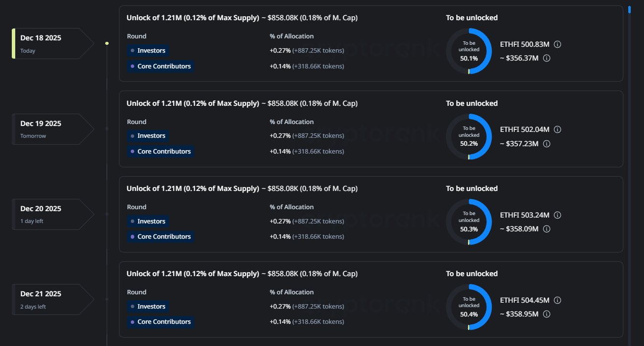Image resolution: width=644 pixels, height=346 pixels.
Task: Click Core Contributors tag in Dec 21 card
Action: (160, 322)
